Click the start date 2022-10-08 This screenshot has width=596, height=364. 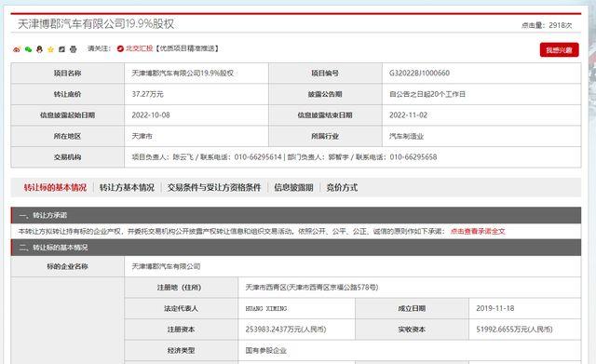coord(151,115)
